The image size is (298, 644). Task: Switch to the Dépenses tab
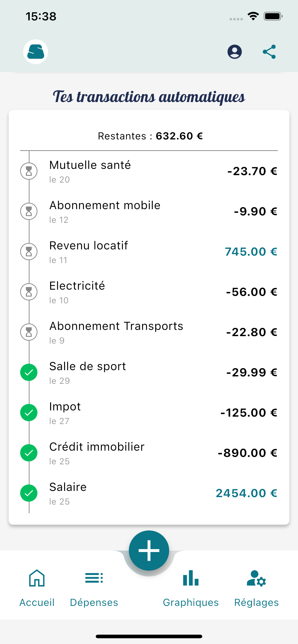(94, 588)
